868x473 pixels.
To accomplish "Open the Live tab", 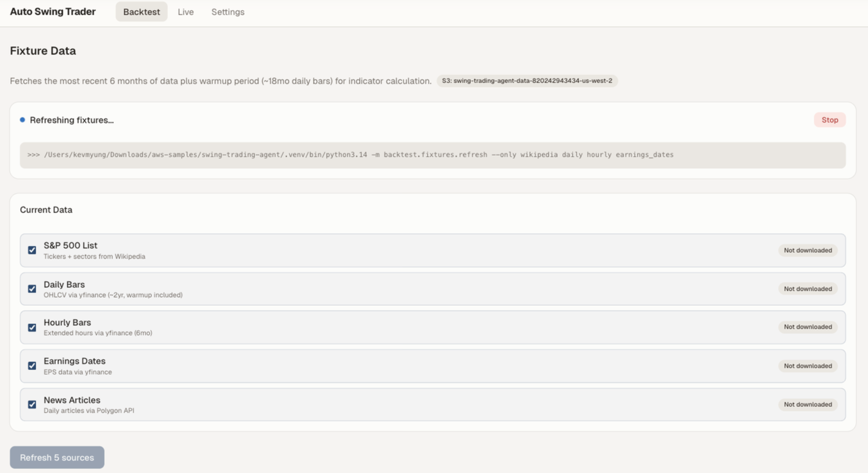I will [x=186, y=12].
